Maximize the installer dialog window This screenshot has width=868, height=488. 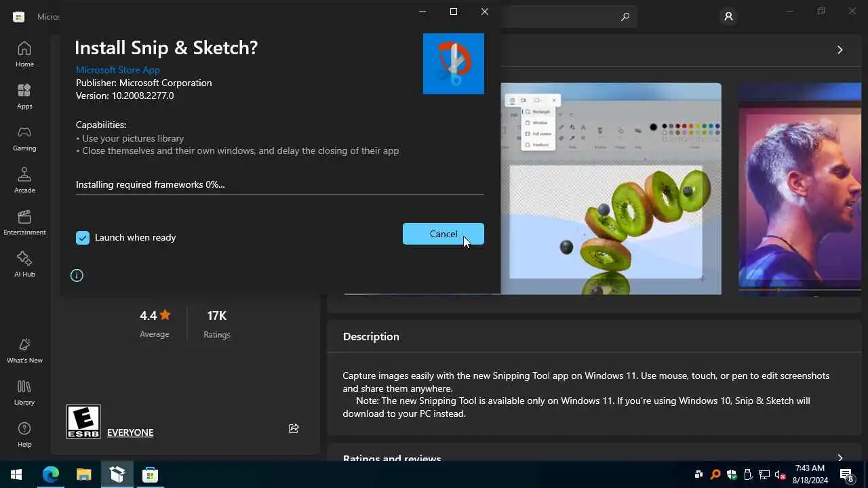point(454,12)
